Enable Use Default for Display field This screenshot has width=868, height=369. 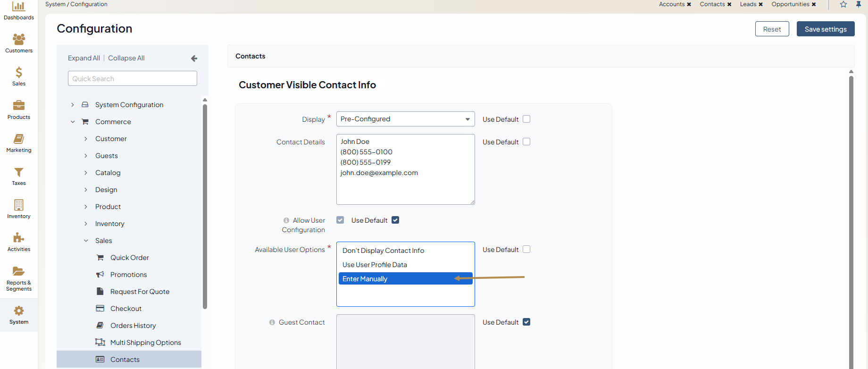click(x=526, y=119)
